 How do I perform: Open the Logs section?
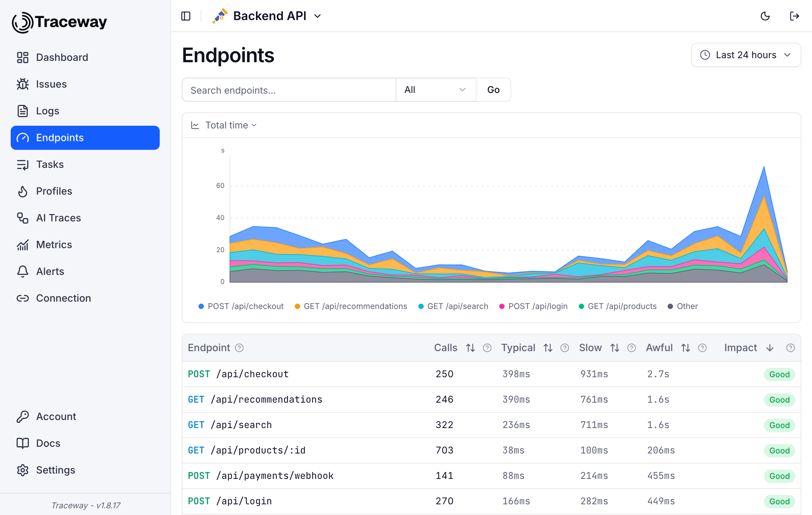click(x=85, y=111)
